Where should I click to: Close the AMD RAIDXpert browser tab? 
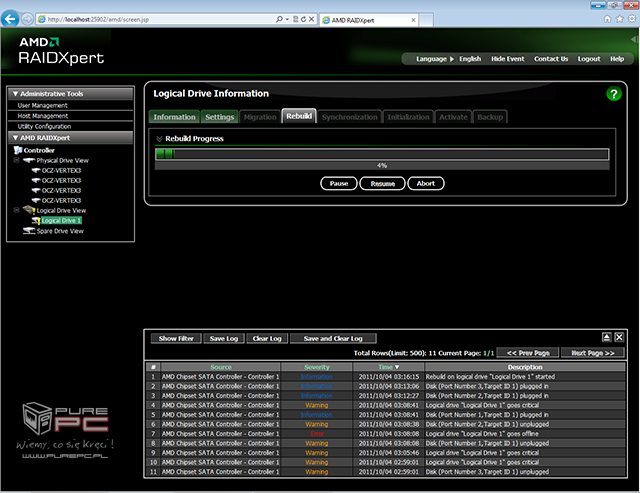click(413, 20)
